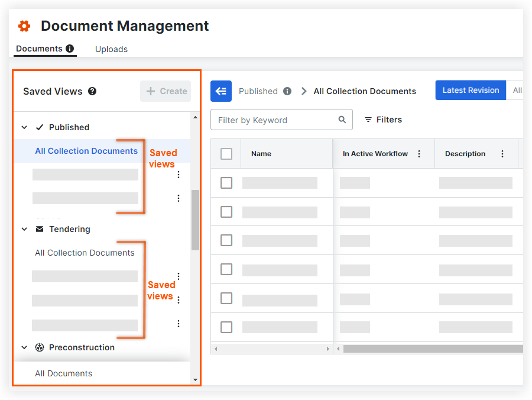Click the help icon next to Saved Views
Image resolution: width=532 pixels, height=400 pixels.
click(x=92, y=91)
